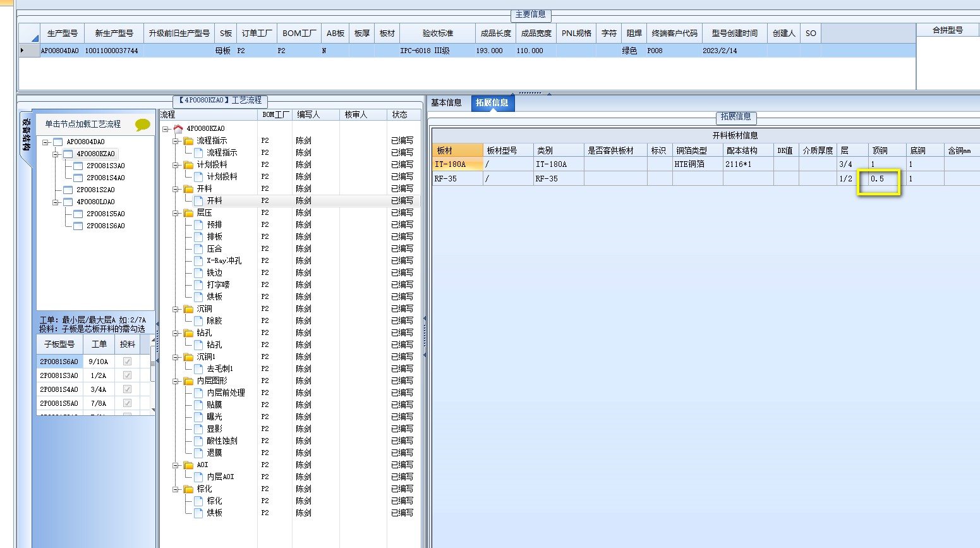This screenshot has width=980, height=548.
Task: Click the document icon beside 打字唛
Action: 198,284
